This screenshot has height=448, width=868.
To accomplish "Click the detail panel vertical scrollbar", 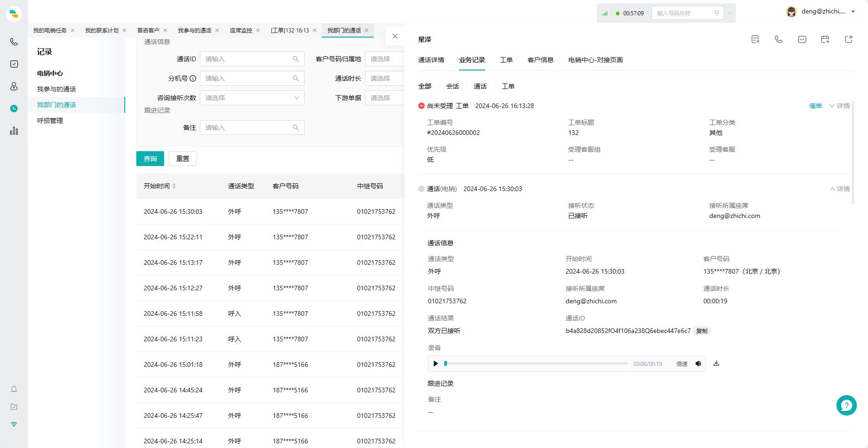I will [852, 153].
